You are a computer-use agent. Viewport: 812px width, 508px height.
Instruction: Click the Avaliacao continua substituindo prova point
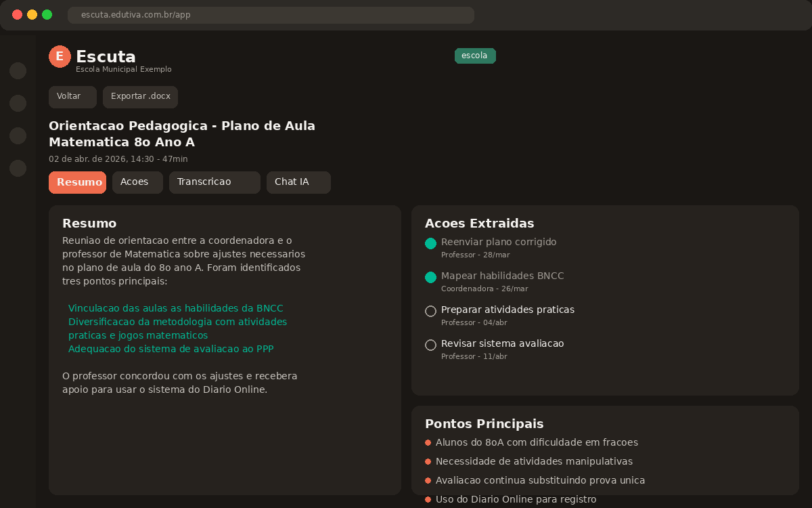tap(540, 480)
